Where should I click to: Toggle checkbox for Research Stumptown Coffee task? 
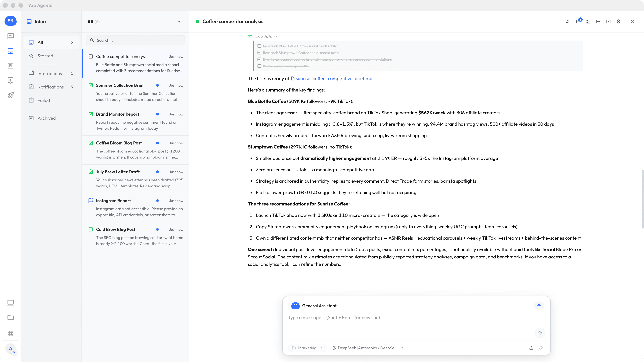point(259,53)
